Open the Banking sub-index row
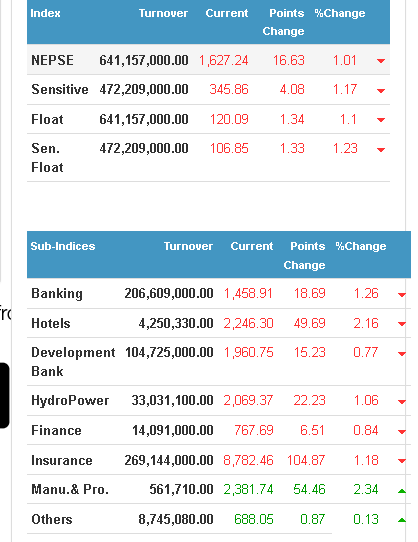The width and height of the screenshot is (418, 542). point(219,293)
